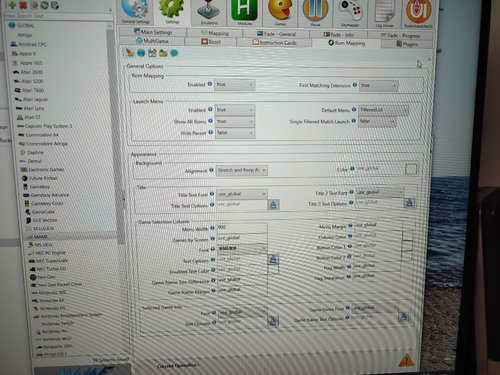500x375 pixels.
Task: Switch to Main Settings tab
Action: click(153, 32)
